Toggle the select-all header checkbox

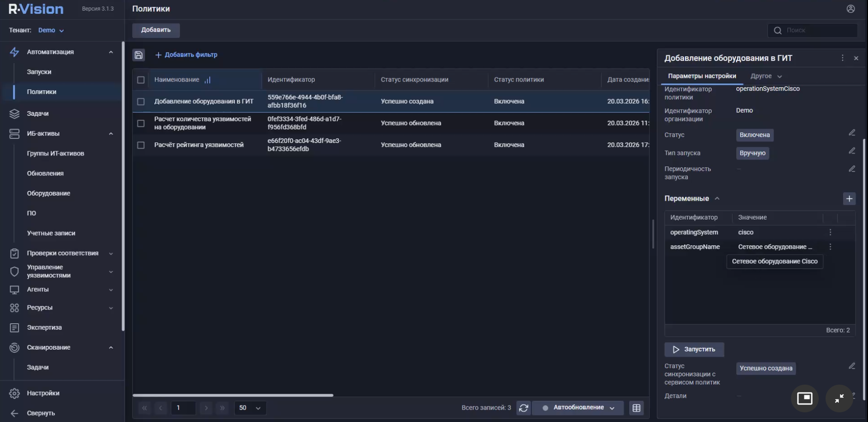click(x=141, y=80)
